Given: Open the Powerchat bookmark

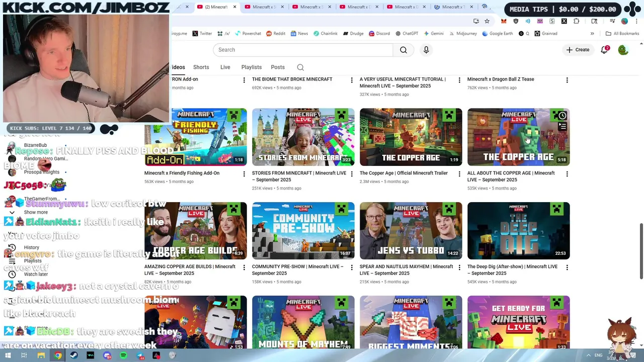Looking at the screenshot, I should click(248, 34).
